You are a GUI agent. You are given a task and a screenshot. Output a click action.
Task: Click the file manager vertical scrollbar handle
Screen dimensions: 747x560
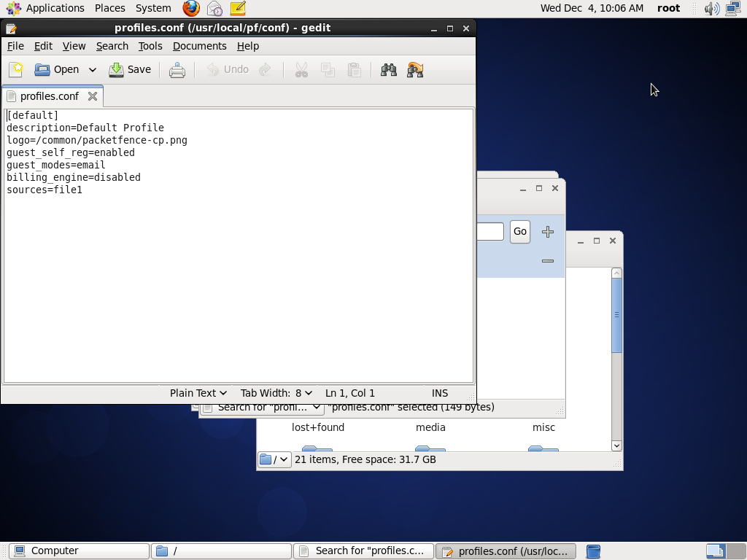616,315
